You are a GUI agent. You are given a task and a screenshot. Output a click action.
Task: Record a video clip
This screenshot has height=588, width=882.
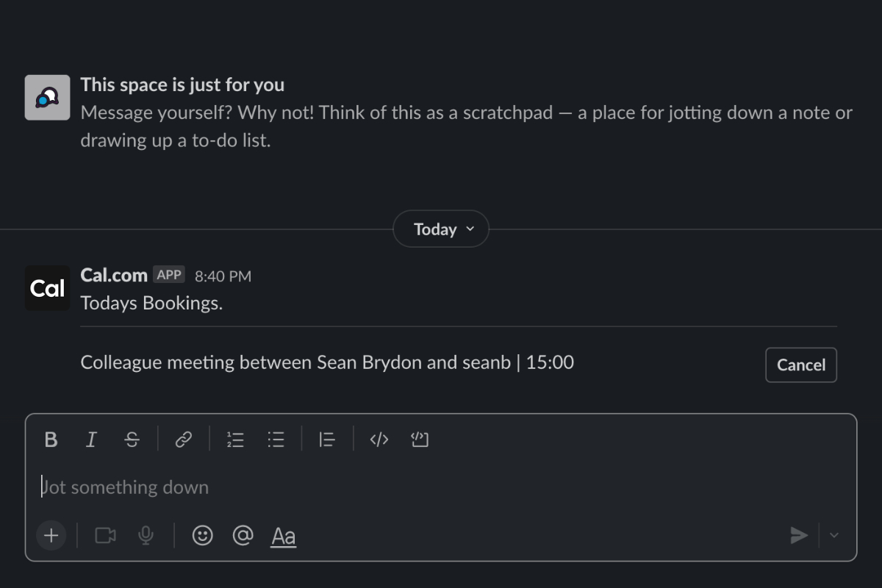click(105, 535)
